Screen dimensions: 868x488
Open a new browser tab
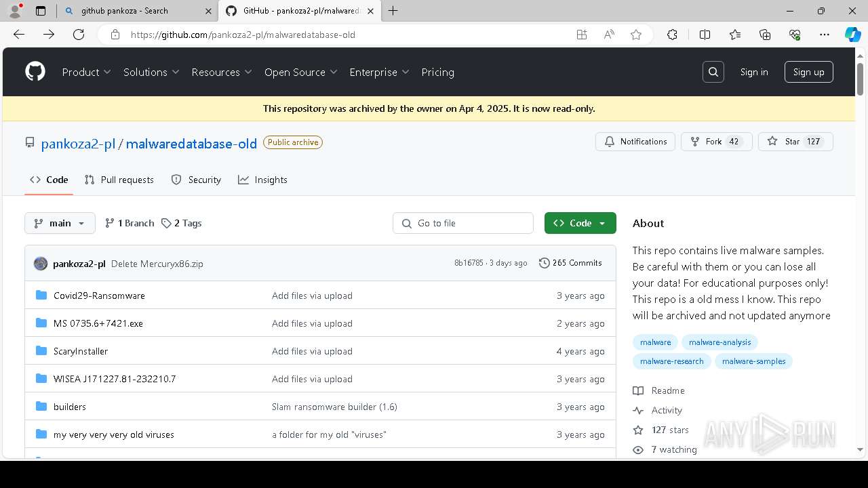coord(393,11)
